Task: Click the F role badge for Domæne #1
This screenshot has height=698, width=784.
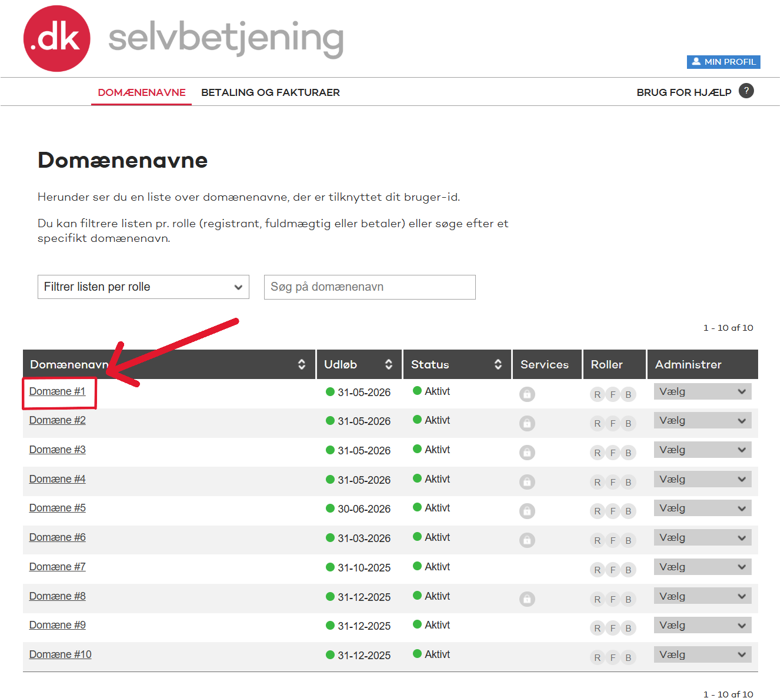Action: click(x=613, y=394)
